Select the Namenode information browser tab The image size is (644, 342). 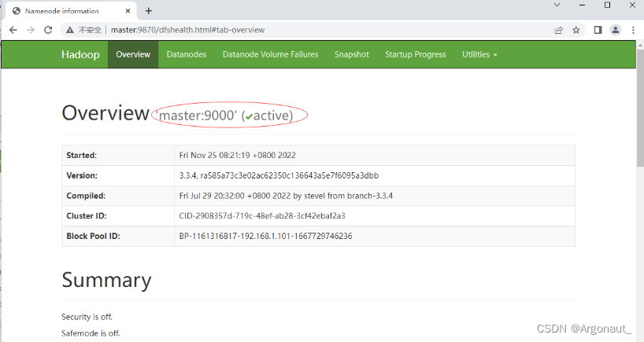click(72, 11)
